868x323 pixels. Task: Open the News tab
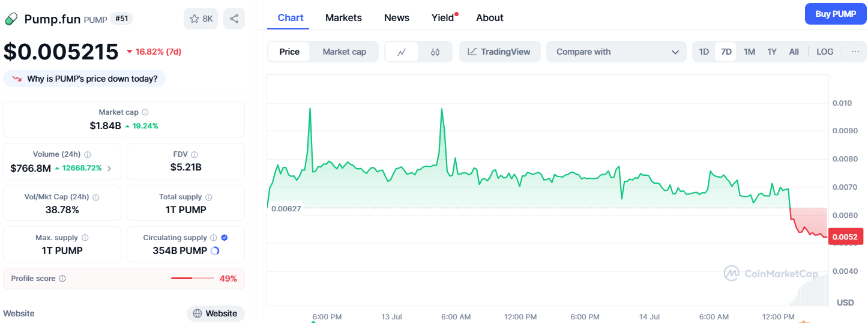pyautogui.click(x=397, y=17)
